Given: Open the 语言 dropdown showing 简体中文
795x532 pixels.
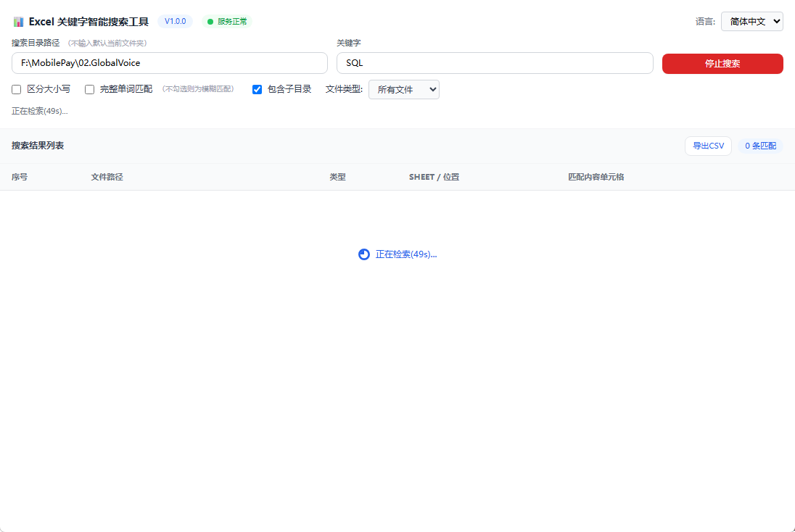Looking at the screenshot, I should coord(752,21).
